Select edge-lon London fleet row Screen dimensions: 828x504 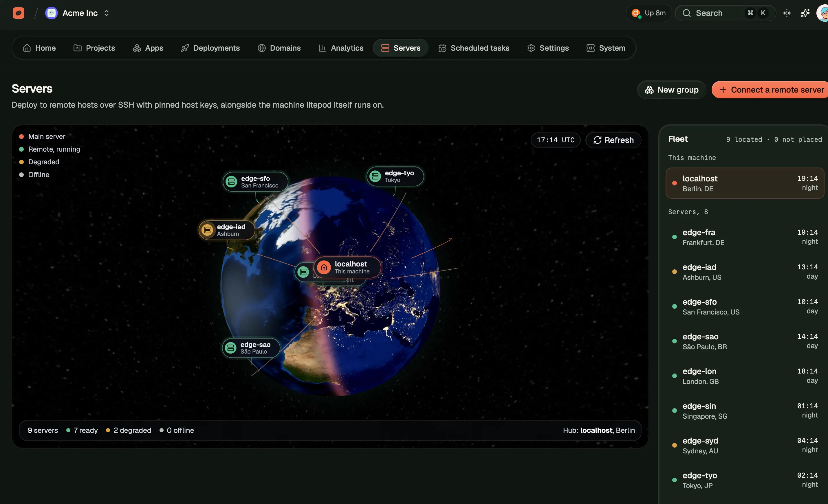(745, 376)
